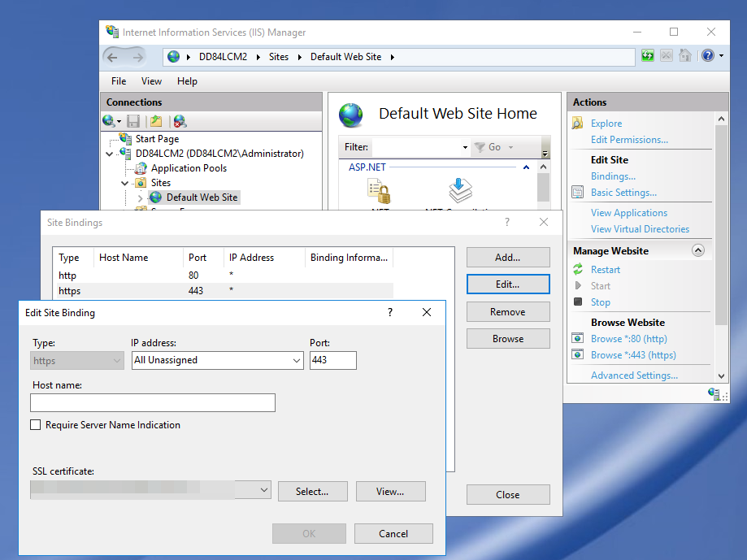This screenshot has width=747, height=560.
Task: Open the Filter dropdown arrow
Action: point(465,148)
